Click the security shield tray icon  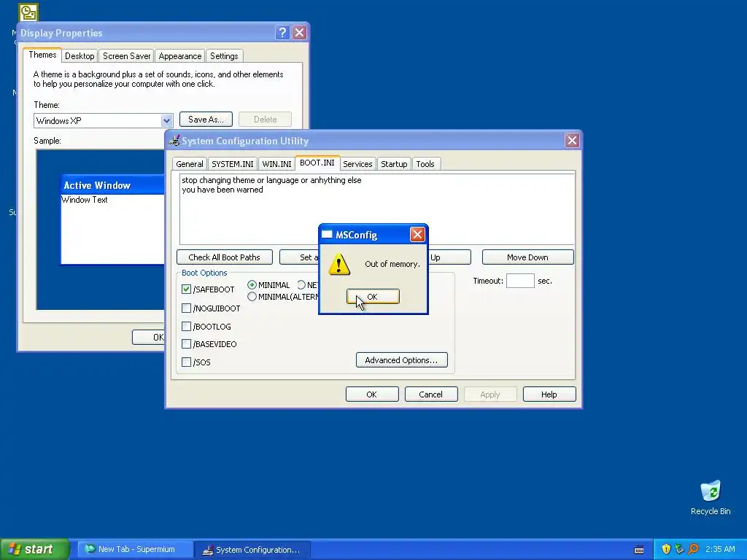(666, 549)
